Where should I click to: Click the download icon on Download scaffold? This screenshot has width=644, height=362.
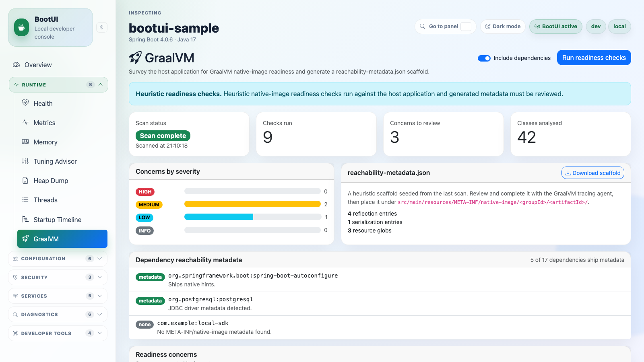pyautogui.click(x=568, y=173)
